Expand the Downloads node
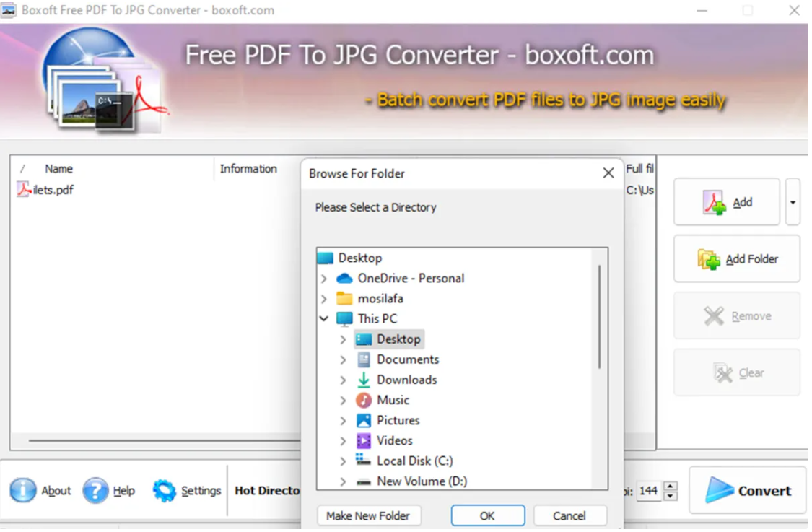This screenshot has width=812, height=532. (x=344, y=382)
